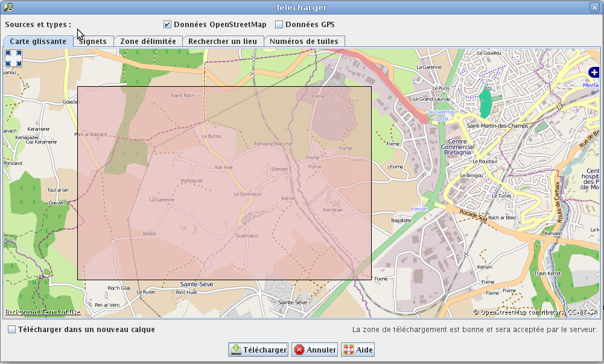Click the Le Binigou place label
Screen dimensions: 604x364
coord(471,175)
